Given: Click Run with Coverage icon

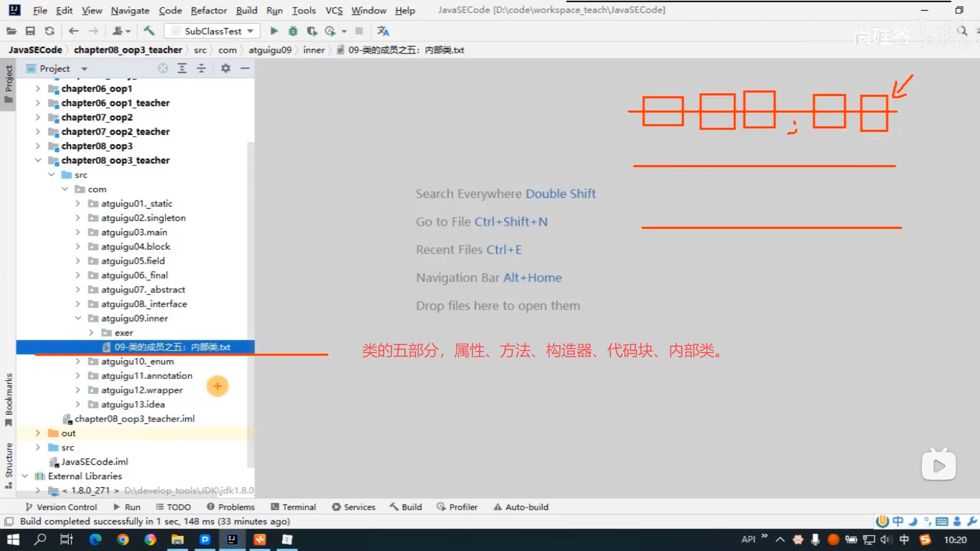Looking at the screenshot, I should click(312, 31).
